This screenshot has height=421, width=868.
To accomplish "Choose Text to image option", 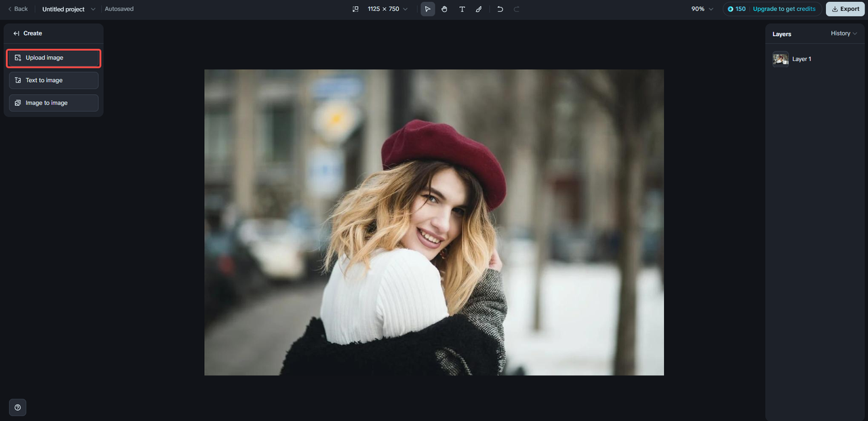I will (x=54, y=80).
